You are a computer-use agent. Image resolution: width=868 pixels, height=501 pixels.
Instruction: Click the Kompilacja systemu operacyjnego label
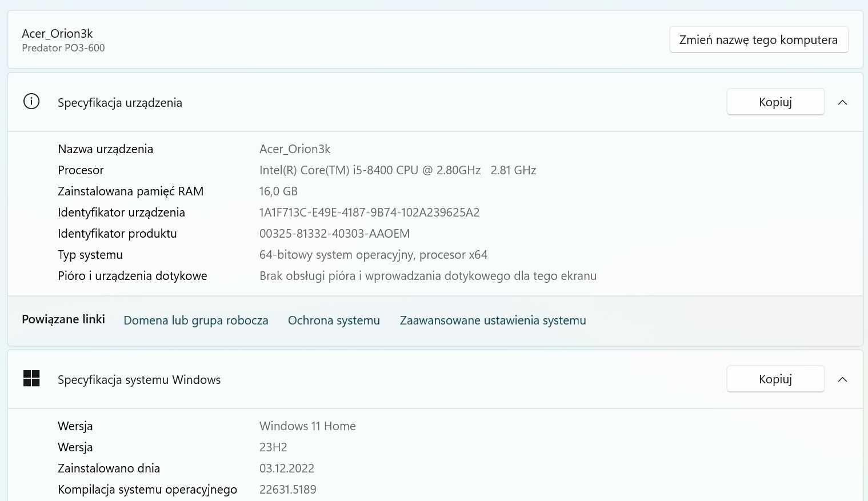147,490
